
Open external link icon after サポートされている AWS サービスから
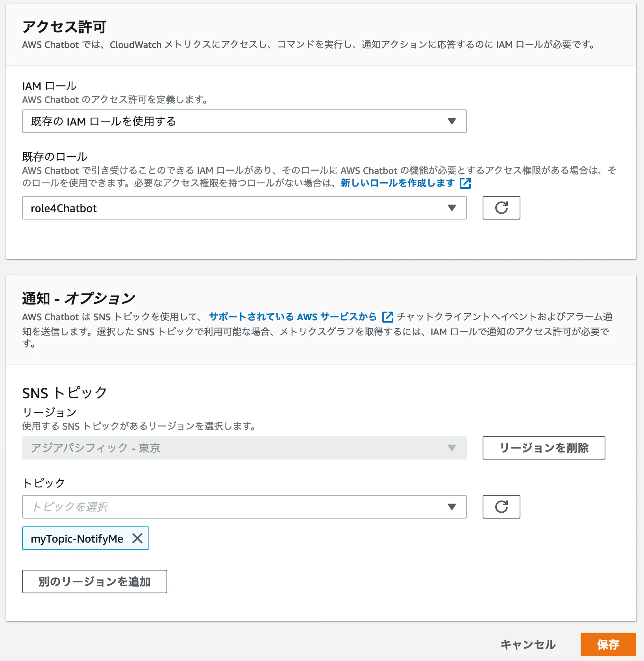(388, 317)
